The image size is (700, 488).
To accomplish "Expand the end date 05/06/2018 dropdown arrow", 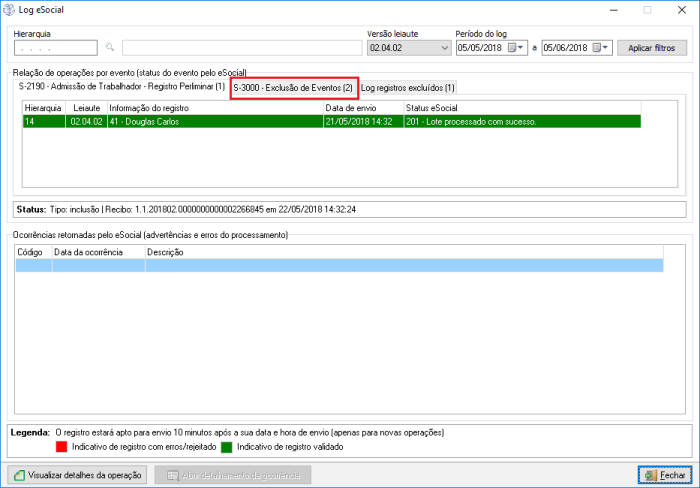I will [605, 47].
